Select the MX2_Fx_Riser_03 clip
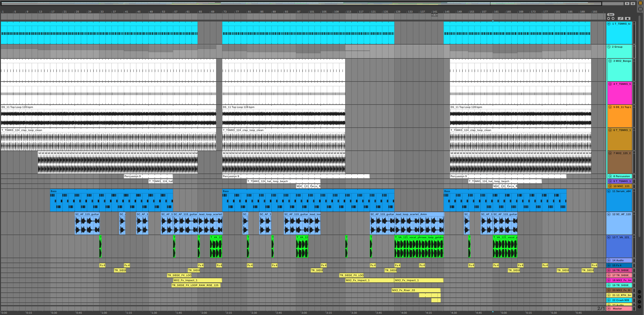 coord(416,290)
